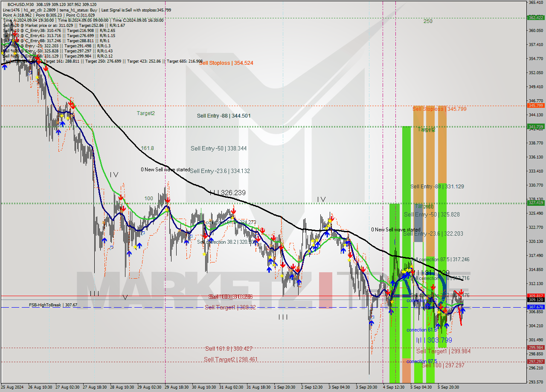Select 'Sell Entry -88 | 344.501' label
The height and width of the screenshot is (392, 546).
(x=224, y=116)
